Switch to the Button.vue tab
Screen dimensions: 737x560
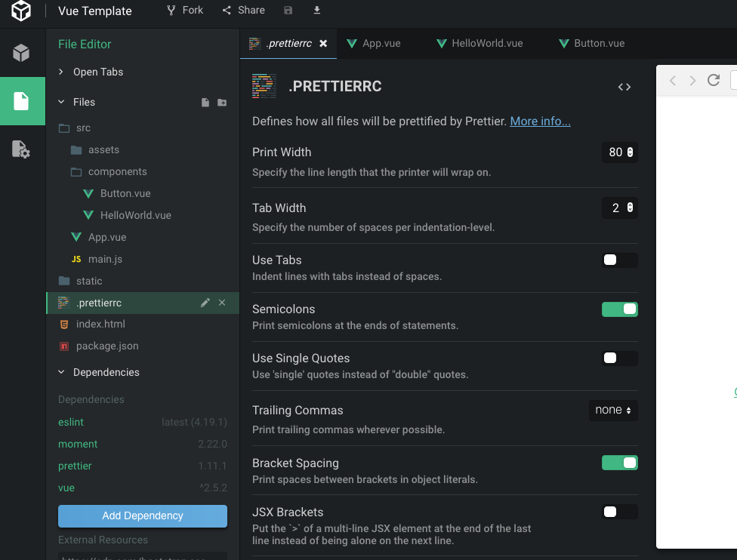point(592,43)
